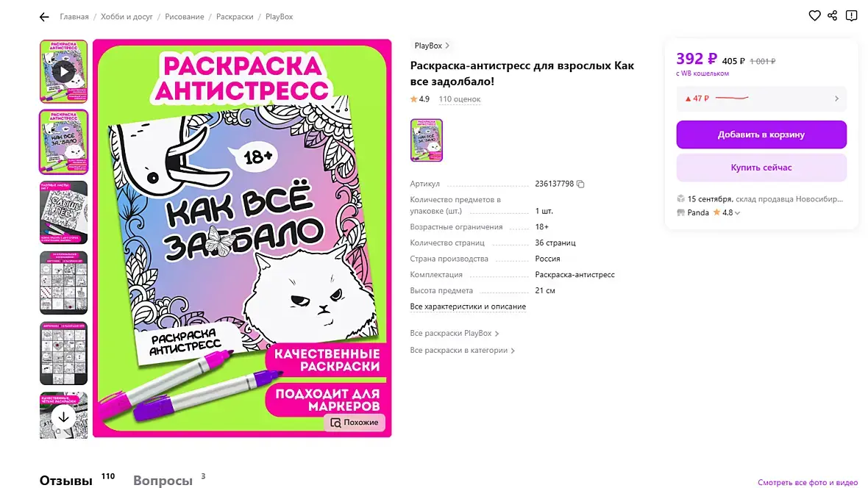868x488 pixels.
Task: Add item with Добавить в корзину button
Action: [x=761, y=134]
